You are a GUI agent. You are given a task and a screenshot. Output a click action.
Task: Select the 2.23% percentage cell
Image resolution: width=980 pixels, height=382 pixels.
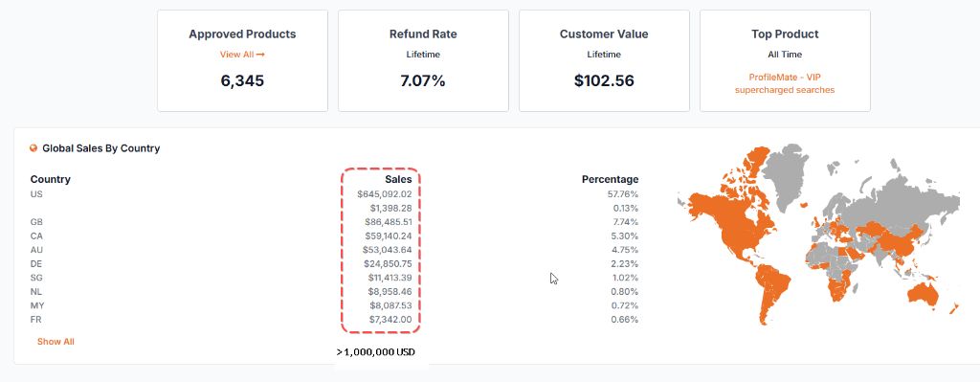[x=625, y=264]
